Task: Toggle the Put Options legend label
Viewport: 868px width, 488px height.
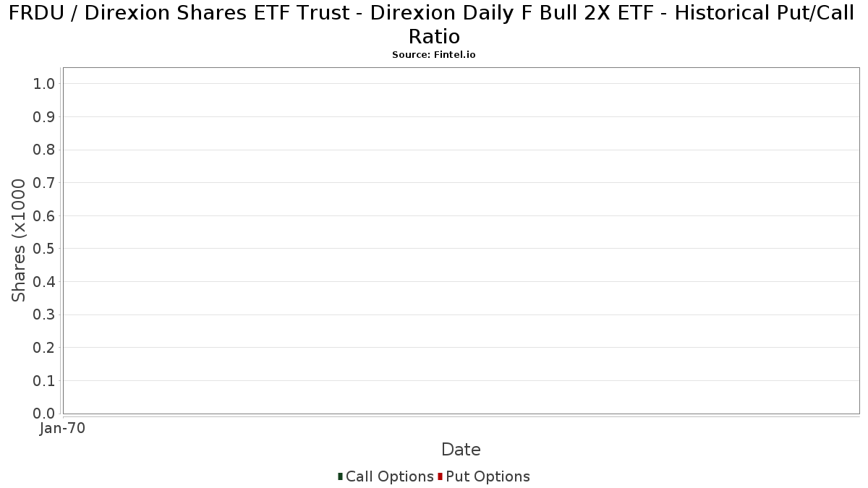Action: click(488, 476)
